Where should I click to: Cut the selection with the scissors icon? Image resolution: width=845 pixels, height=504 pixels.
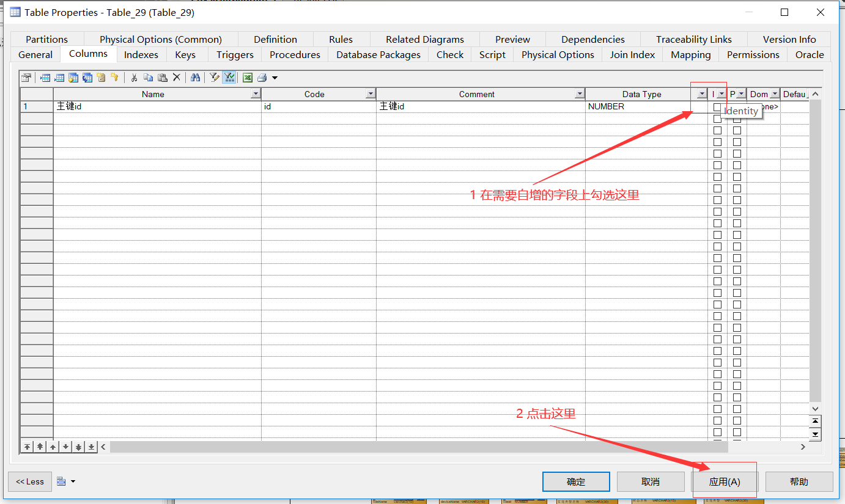[134, 78]
